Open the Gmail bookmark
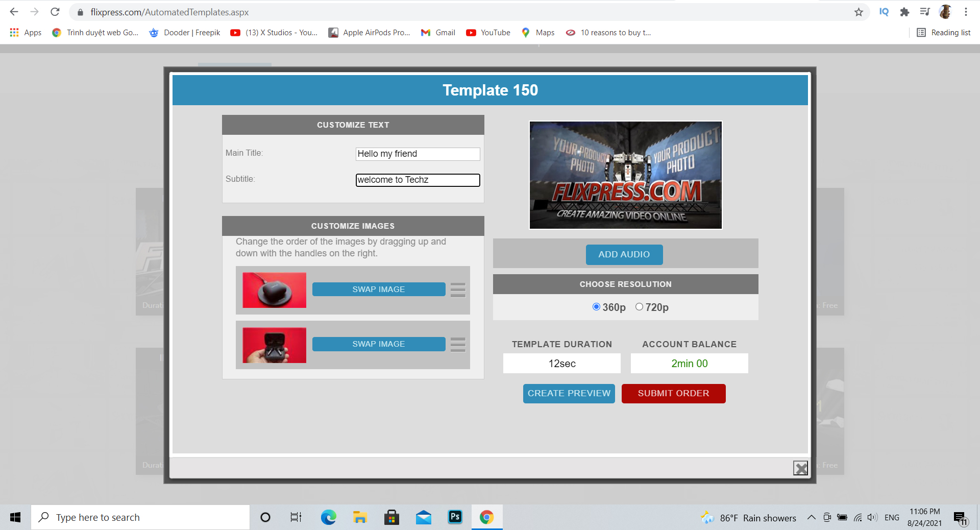This screenshot has height=530, width=980. tap(438, 33)
